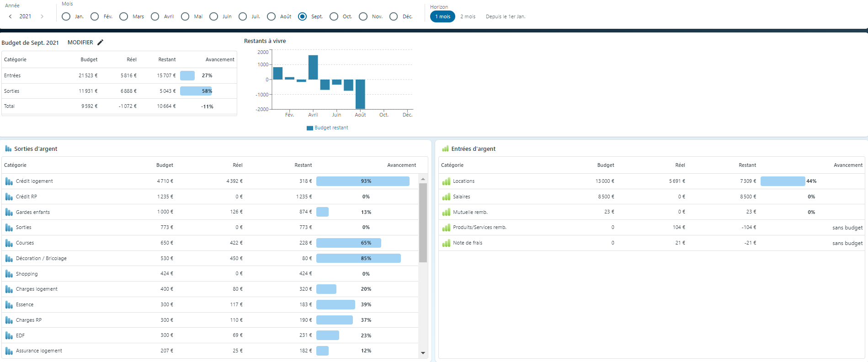The image size is (868, 362).
Task: Click the icon next to Gardes enfants
Action: tap(9, 212)
